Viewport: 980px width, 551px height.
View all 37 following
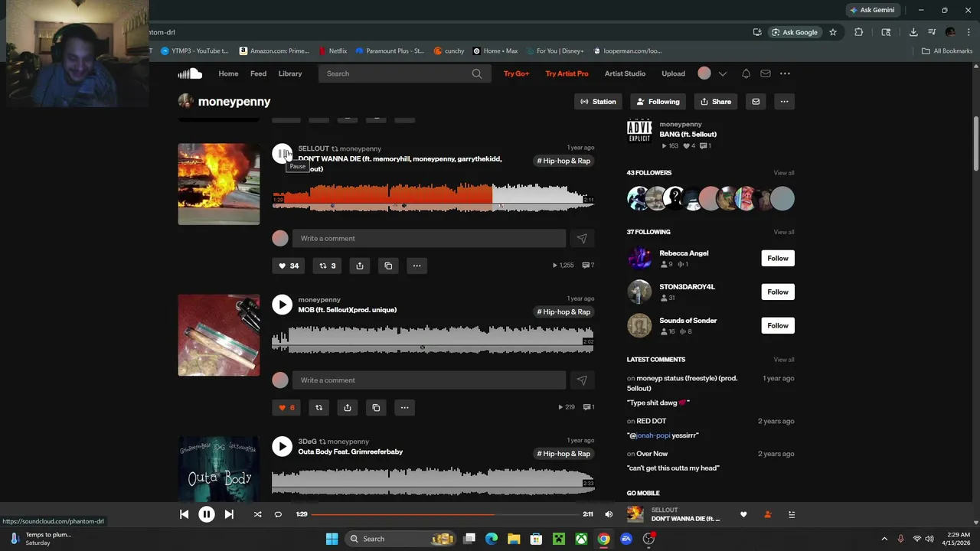784,232
